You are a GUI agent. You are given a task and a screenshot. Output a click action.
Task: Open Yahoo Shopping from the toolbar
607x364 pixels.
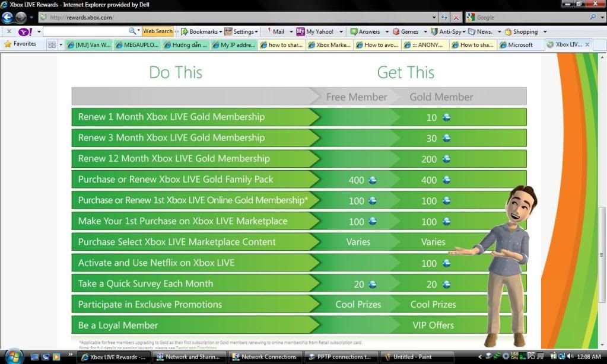521,32
